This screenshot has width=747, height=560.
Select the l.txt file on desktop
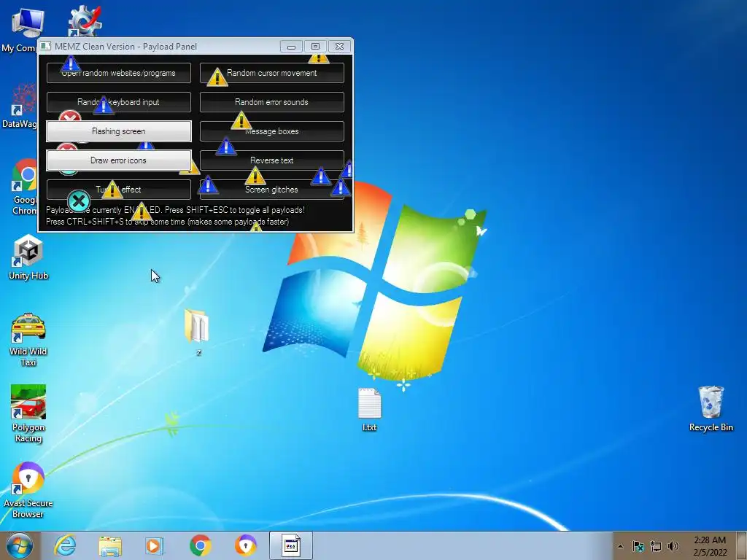point(369,410)
